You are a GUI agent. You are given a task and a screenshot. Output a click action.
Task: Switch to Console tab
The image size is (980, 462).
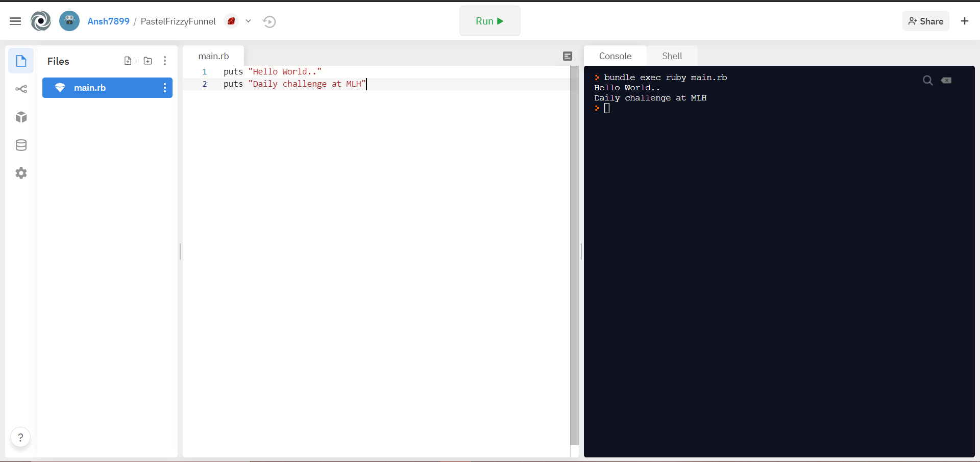click(x=615, y=56)
